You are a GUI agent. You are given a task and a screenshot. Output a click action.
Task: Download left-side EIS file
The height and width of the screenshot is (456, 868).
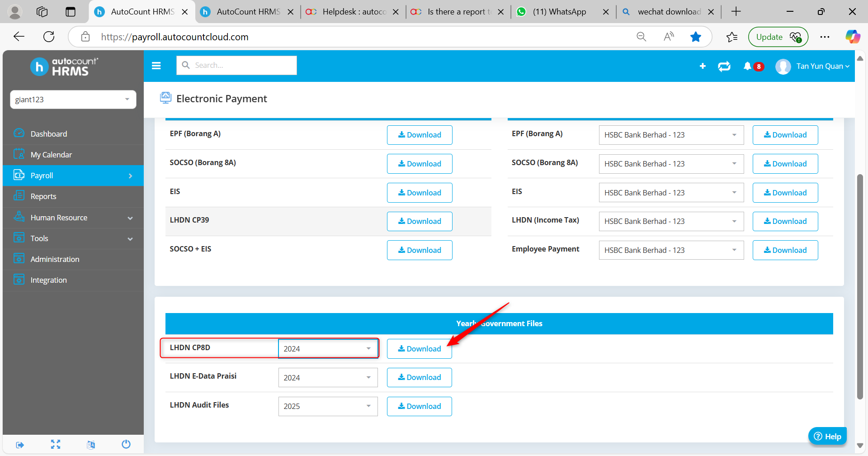420,193
